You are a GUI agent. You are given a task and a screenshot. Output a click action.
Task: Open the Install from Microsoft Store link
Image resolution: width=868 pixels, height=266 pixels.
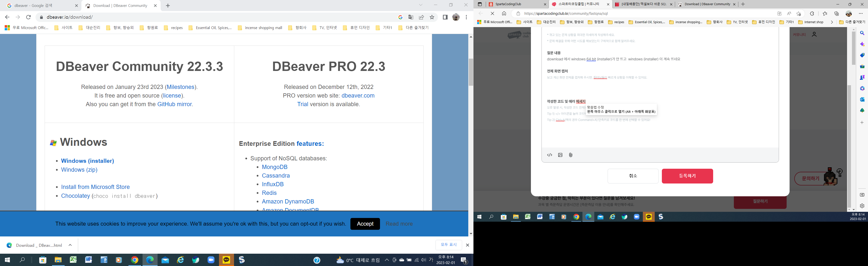95,187
